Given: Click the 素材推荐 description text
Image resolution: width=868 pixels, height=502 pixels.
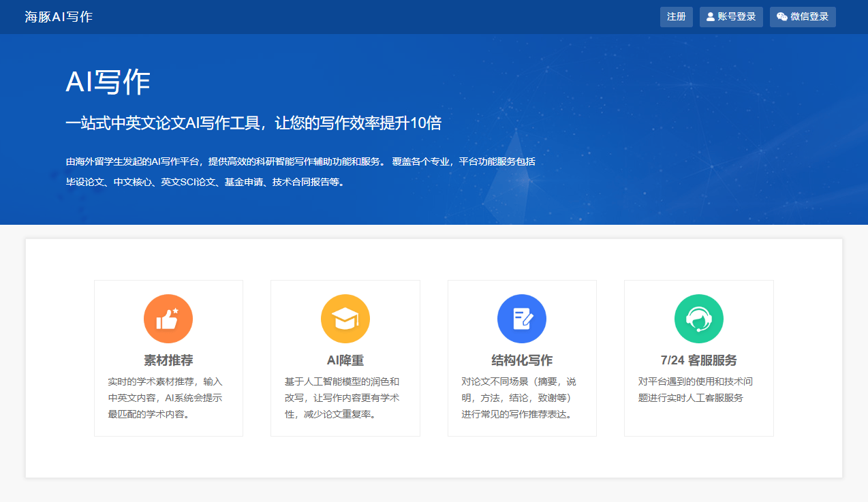Looking at the screenshot, I should click(166, 398).
